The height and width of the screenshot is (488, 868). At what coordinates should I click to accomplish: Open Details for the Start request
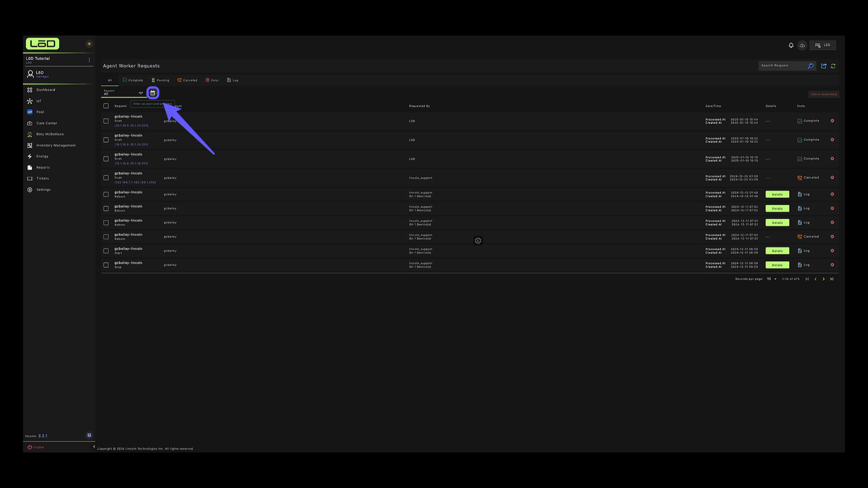pyautogui.click(x=777, y=251)
